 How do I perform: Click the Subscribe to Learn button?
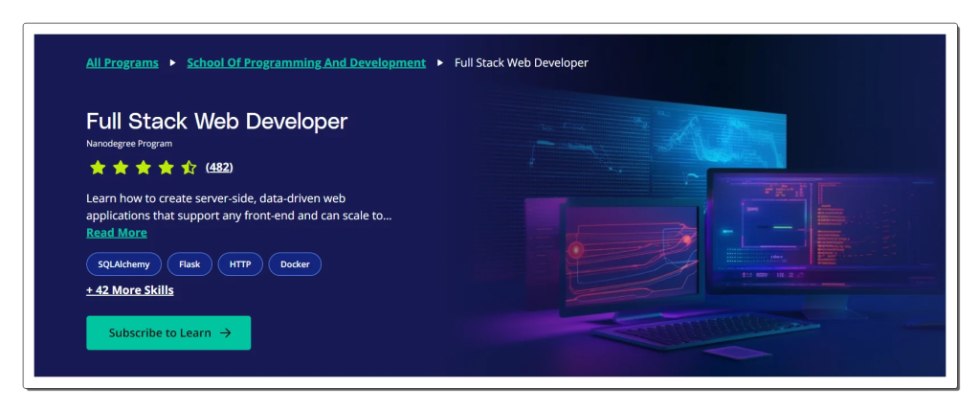168,332
